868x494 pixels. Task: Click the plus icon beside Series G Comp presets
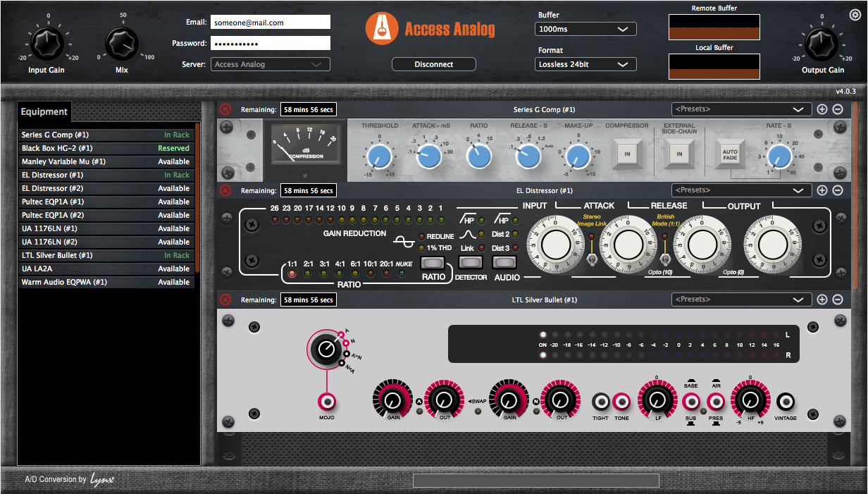822,109
